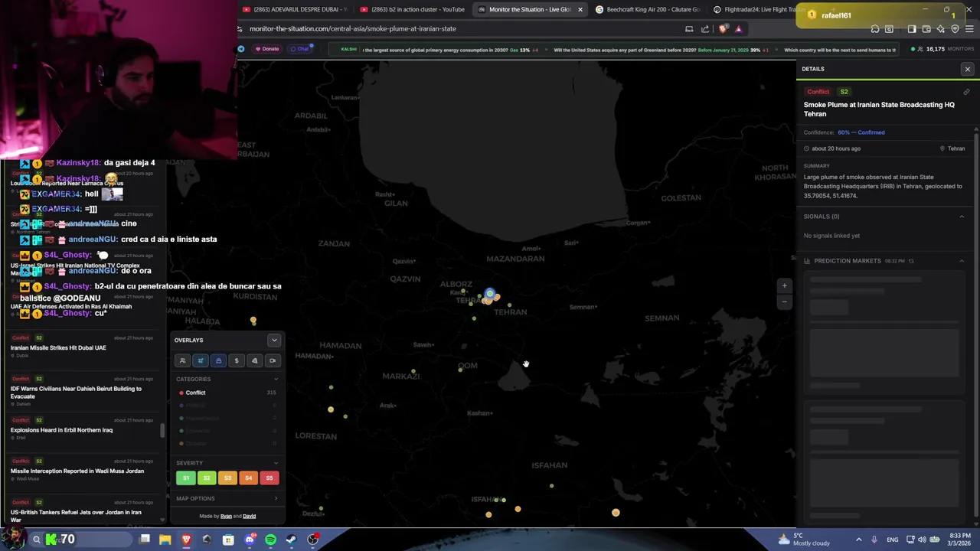Click the Telegram icon in top bar
Screen dimensions: 980x551
pos(241,49)
